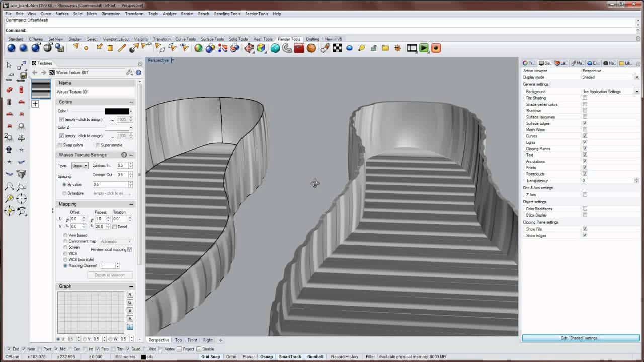Switch to the Top viewport tab

pos(178,340)
